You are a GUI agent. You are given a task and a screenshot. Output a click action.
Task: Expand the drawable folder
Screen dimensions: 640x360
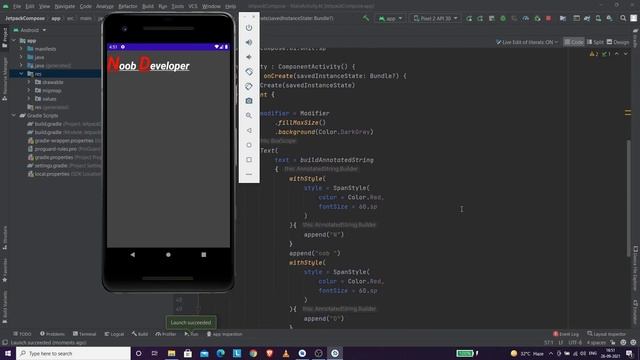tap(29, 82)
